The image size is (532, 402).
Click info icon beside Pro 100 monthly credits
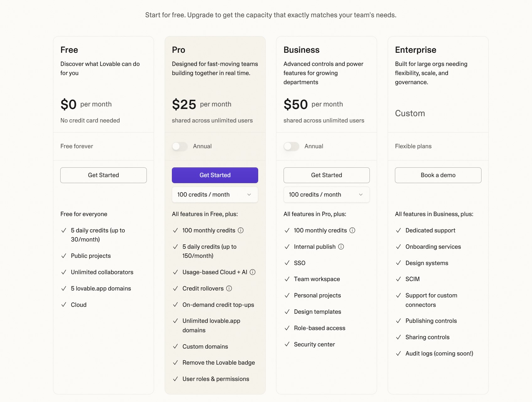pos(241,230)
